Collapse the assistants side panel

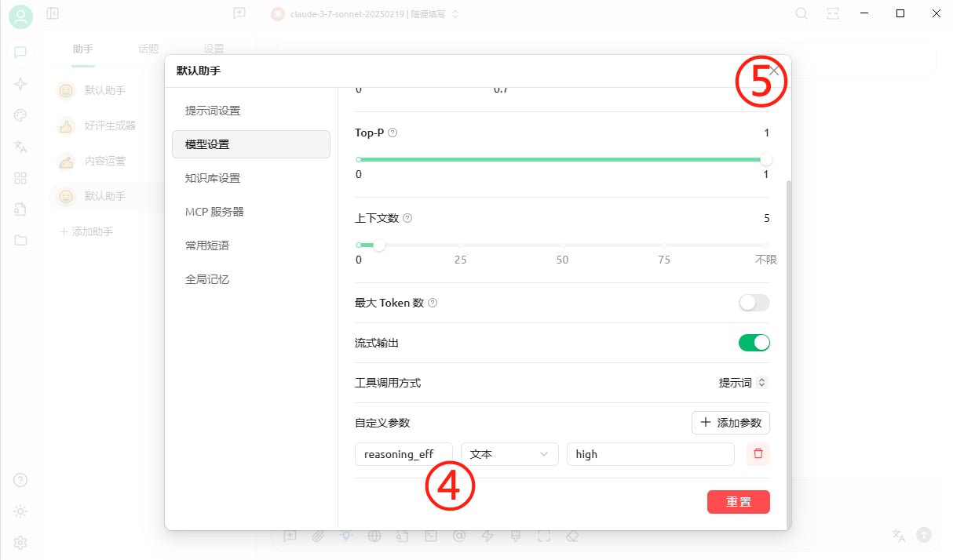53,13
